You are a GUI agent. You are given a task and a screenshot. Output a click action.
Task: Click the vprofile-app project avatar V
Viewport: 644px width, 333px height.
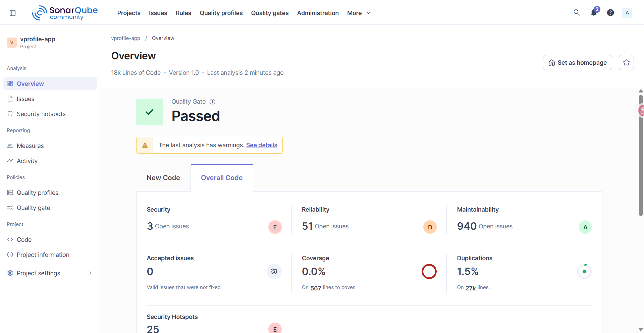[x=12, y=43]
